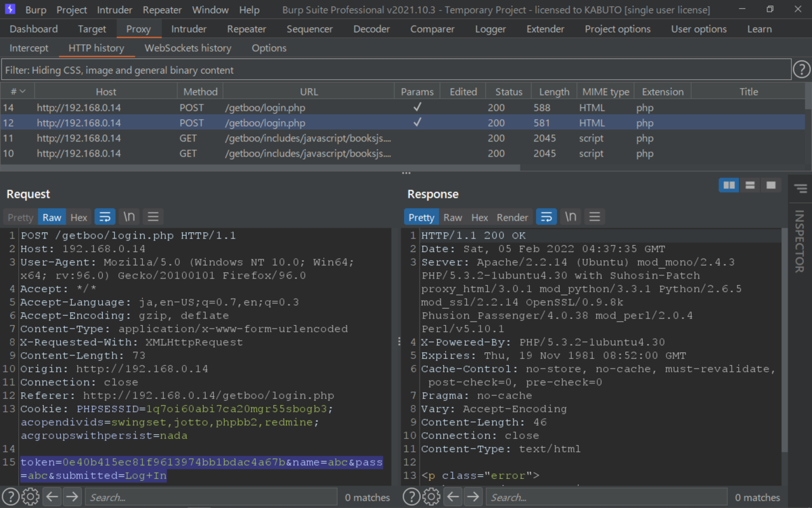Go to next match in Request search
The image size is (812, 508).
click(72, 497)
